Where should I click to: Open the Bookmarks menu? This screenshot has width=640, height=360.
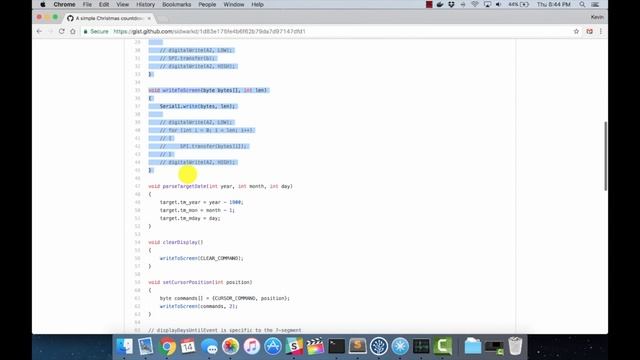(176, 4)
